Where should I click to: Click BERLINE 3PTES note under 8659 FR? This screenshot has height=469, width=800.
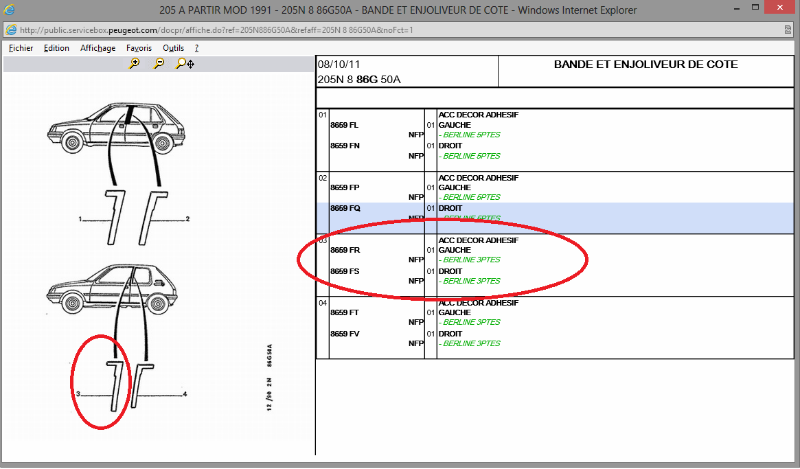[x=470, y=260]
